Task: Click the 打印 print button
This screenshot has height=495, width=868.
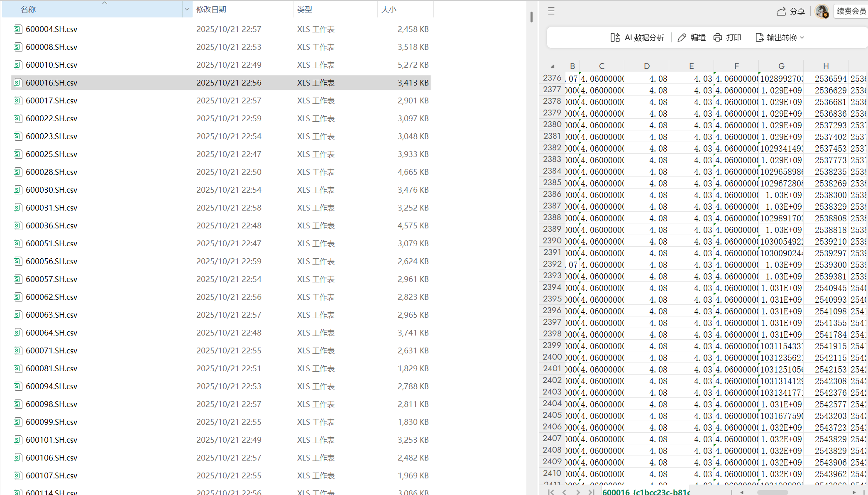Action: (x=727, y=38)
